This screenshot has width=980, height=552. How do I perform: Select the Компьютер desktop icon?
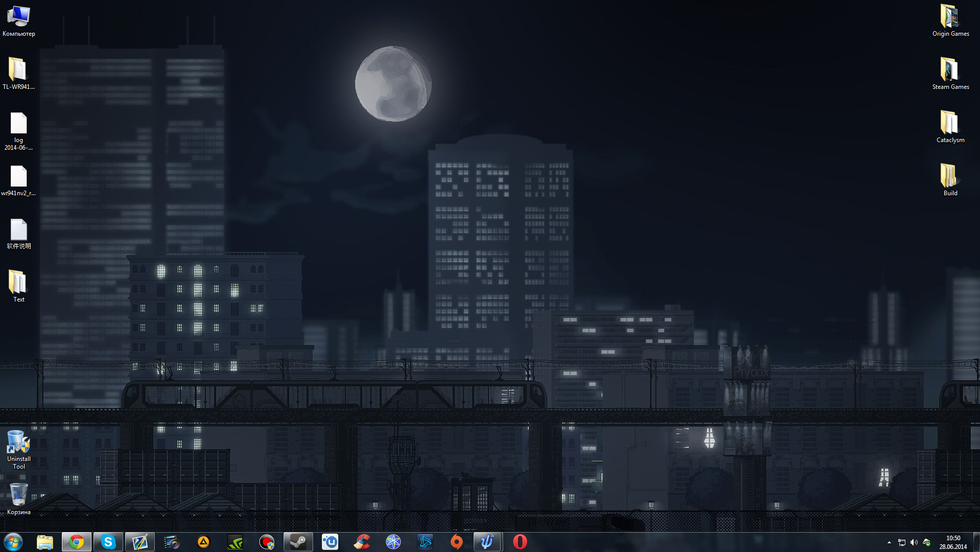(x=19, y=21)
